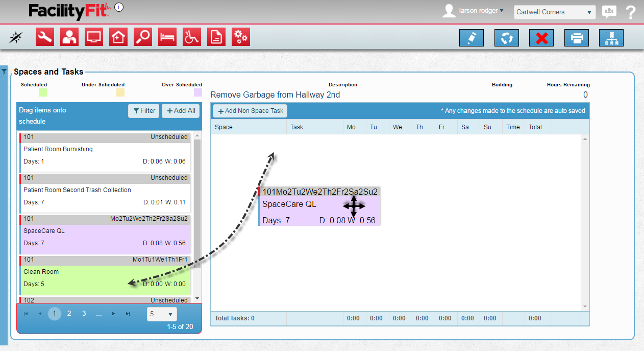Print using the printer icon

(x=577, y=38)
